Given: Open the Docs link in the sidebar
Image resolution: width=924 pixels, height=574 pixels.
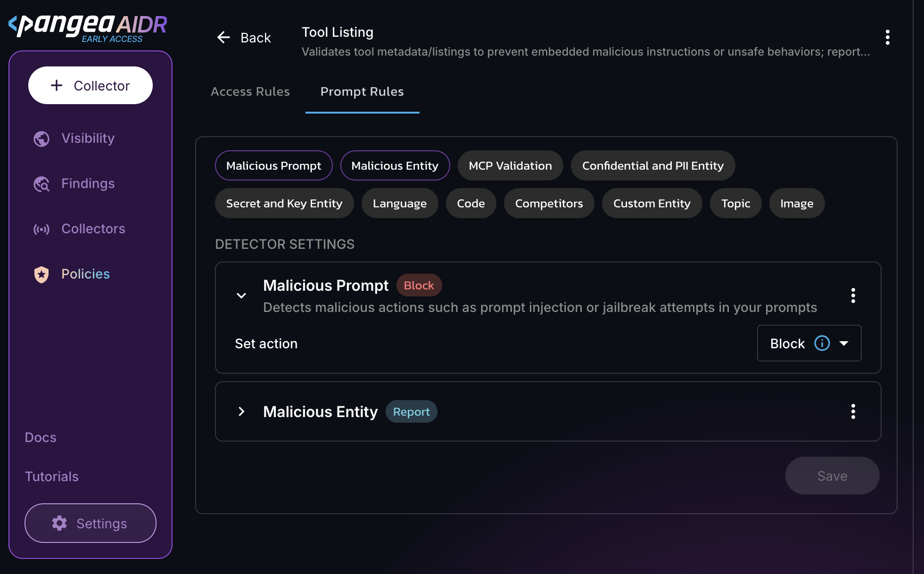Looking at the screenshot, I should pyautogui.click(x=41, y=437).
